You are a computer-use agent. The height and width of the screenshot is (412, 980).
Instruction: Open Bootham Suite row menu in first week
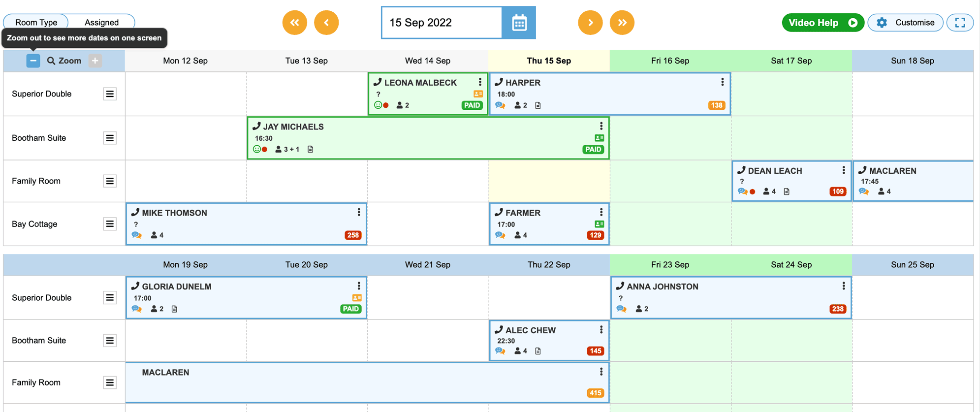click(110, 138)
